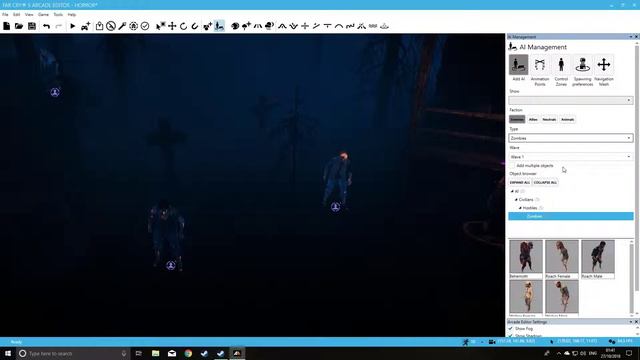640x360 pixels.
Task: Open the Type dropdown showing Zombies
Action: tap(571, 138)
